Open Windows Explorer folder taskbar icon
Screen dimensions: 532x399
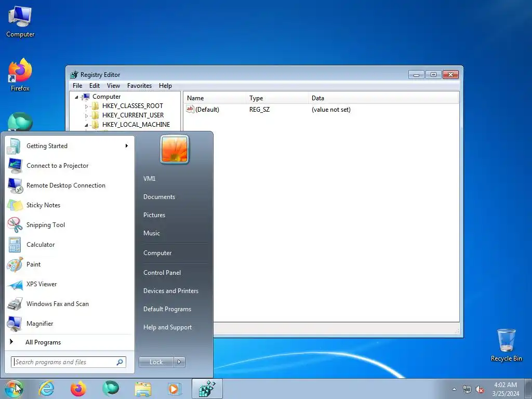point(143,389)
